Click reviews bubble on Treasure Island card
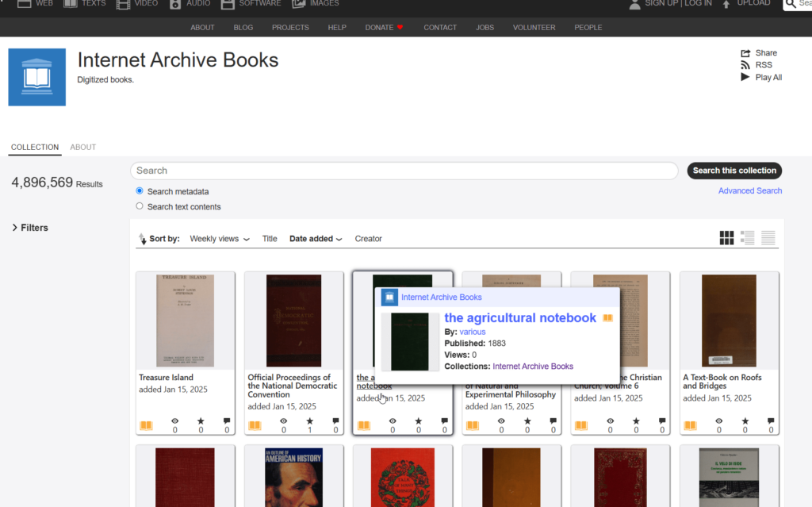 (227, 421)
